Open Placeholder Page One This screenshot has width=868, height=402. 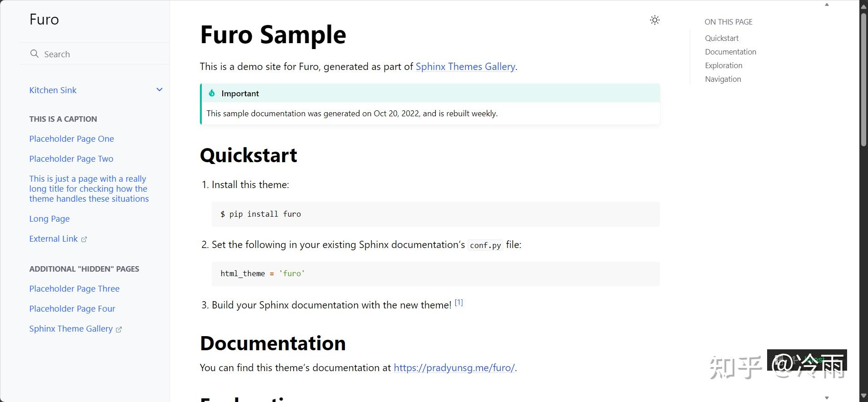tap(71, 139)
